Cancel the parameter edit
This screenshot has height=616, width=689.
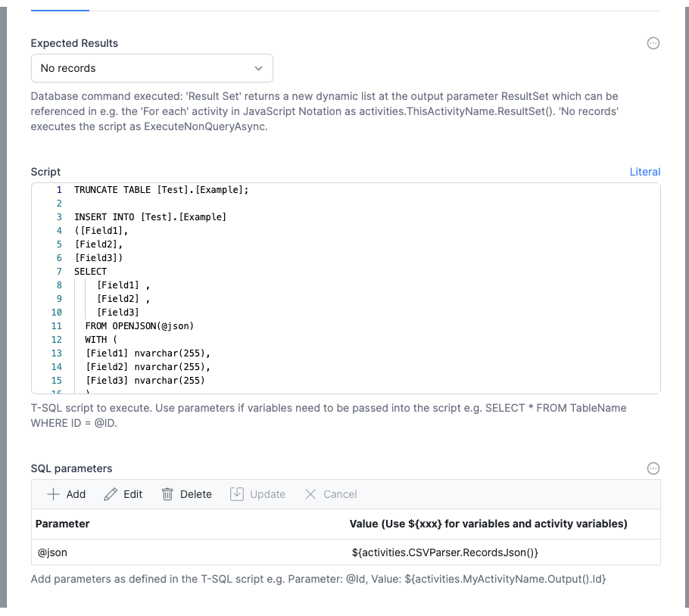pyautogui.click(x=331, y=494)
